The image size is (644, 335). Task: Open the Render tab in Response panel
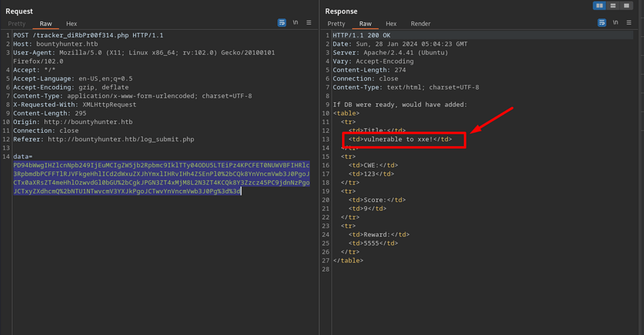point(421,24)
